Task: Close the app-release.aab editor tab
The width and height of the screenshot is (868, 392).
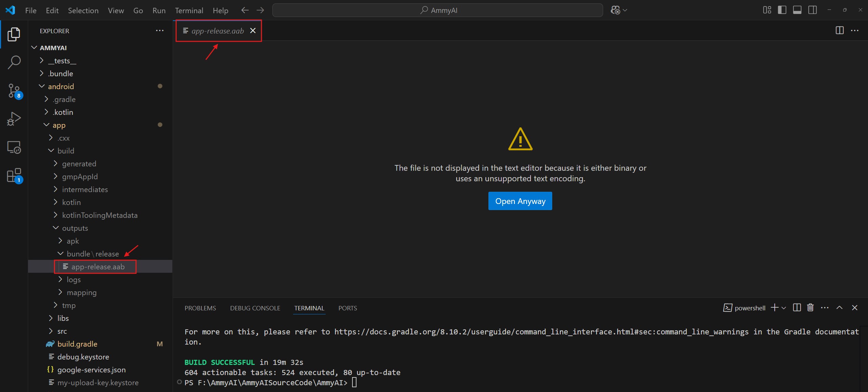Action: click(253, 30)
